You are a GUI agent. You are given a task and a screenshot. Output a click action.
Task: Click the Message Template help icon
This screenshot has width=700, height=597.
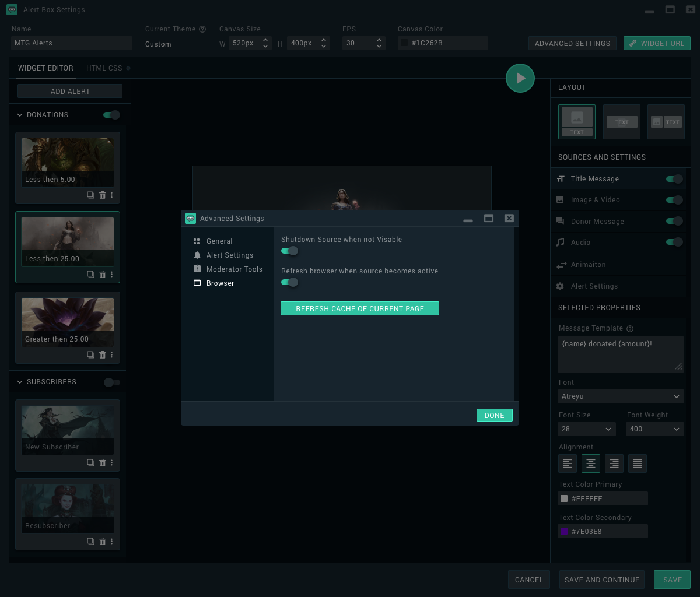pyautogui.click(x=630, y=329)
